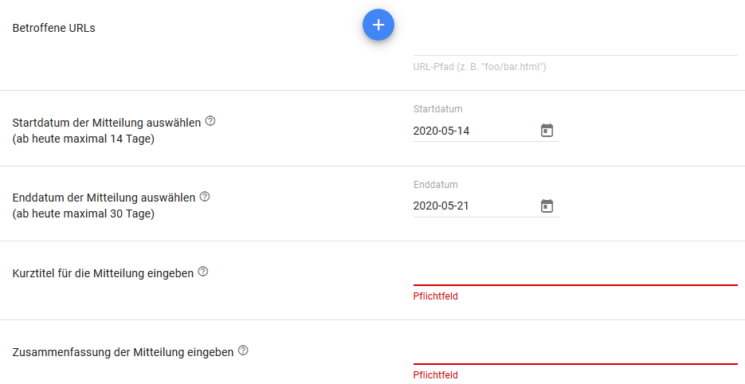Focus the URL-Pfad input field
745x384 pixels.
click(x=575, y=45)
